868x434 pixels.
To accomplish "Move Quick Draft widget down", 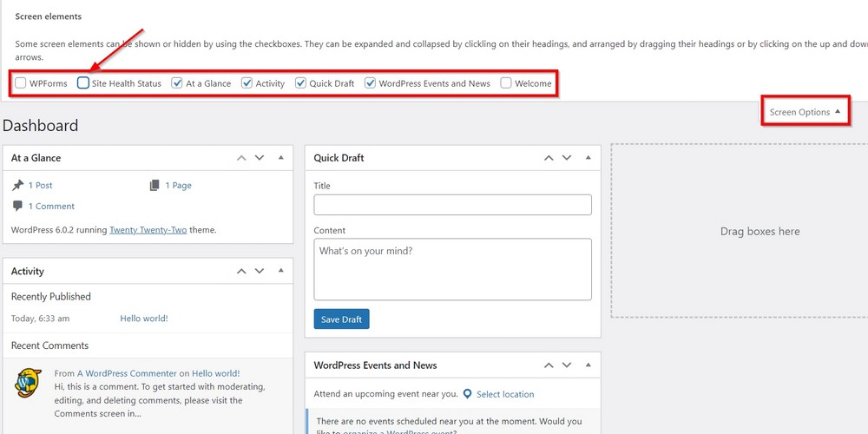I will (x=566, y=158).
